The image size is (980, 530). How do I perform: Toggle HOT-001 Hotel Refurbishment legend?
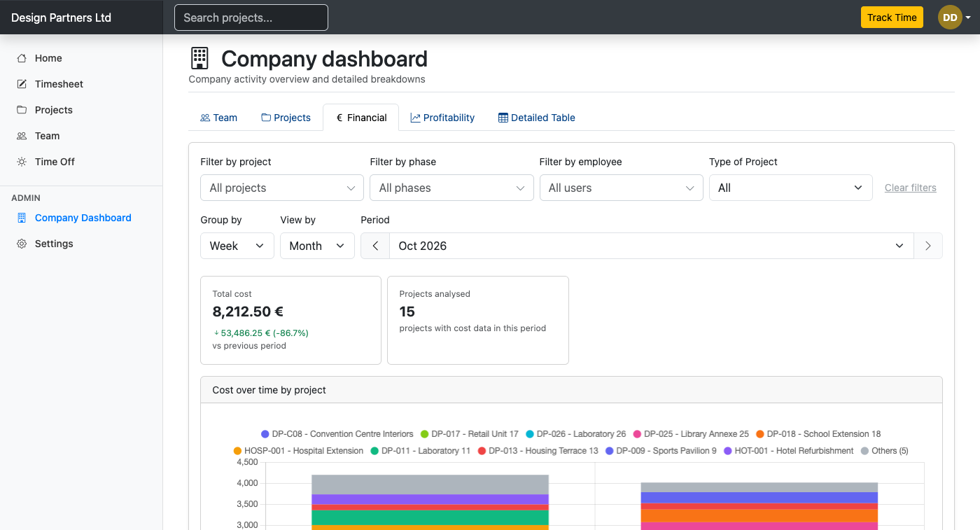point(788,451)
